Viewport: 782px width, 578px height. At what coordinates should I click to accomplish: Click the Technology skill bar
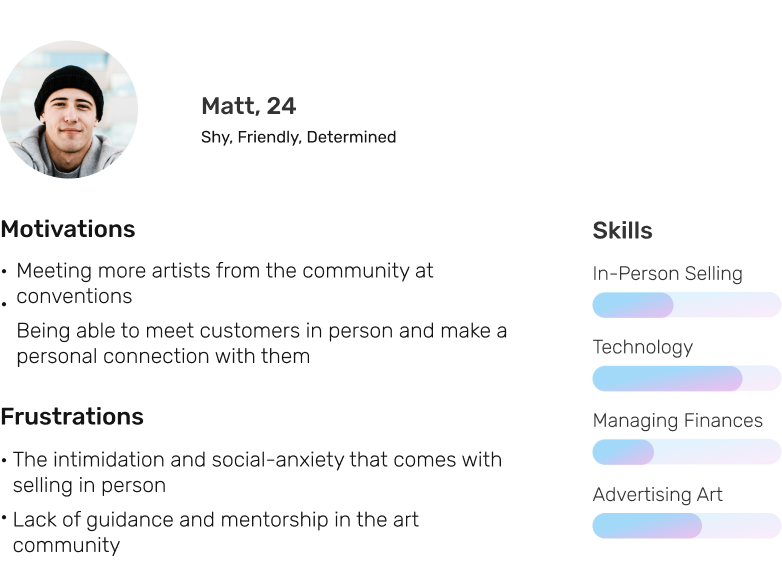[686, 378]
